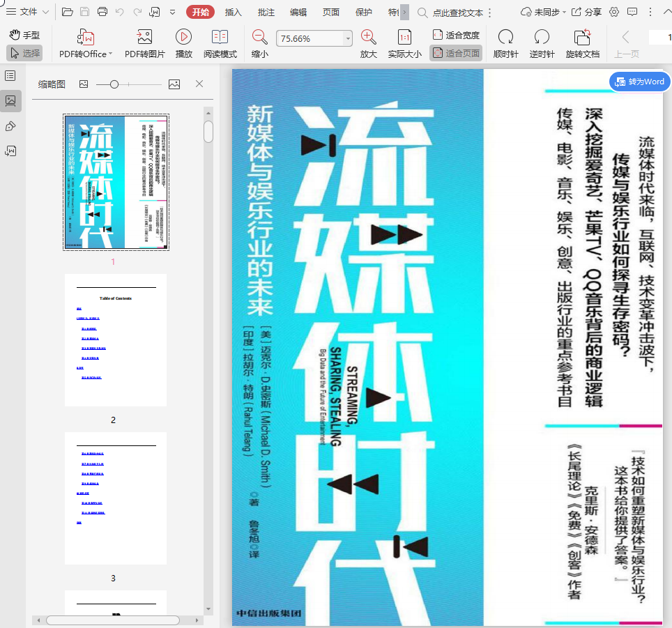
Task: Click 缩小 zoom out icon
Action: coord(260,44)
